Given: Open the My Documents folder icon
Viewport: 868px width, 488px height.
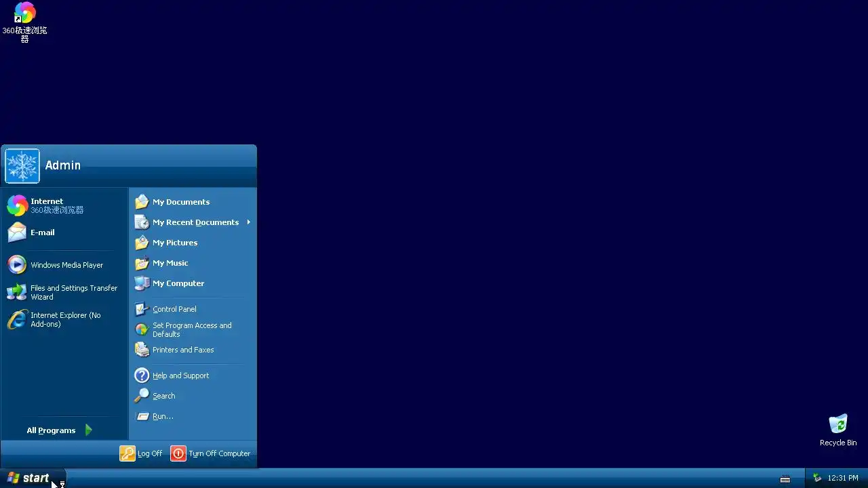Looking at the screenshot, I should pyautogui.click(x=142, y=202).
